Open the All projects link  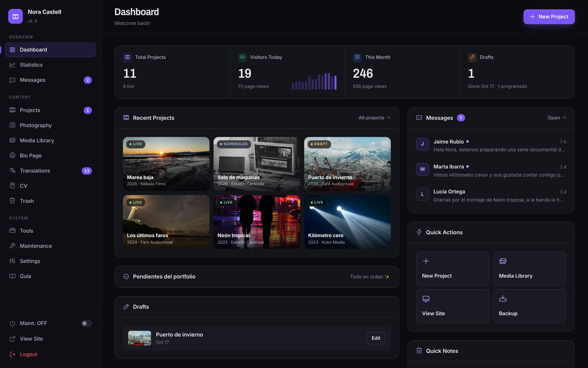point(374,118)
